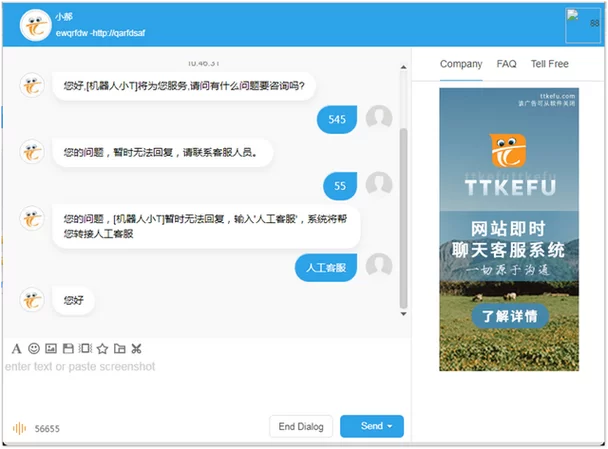Click the chat scrollbar thumb
The height and width of the screenshot is (449, 608).
point(403,218)
